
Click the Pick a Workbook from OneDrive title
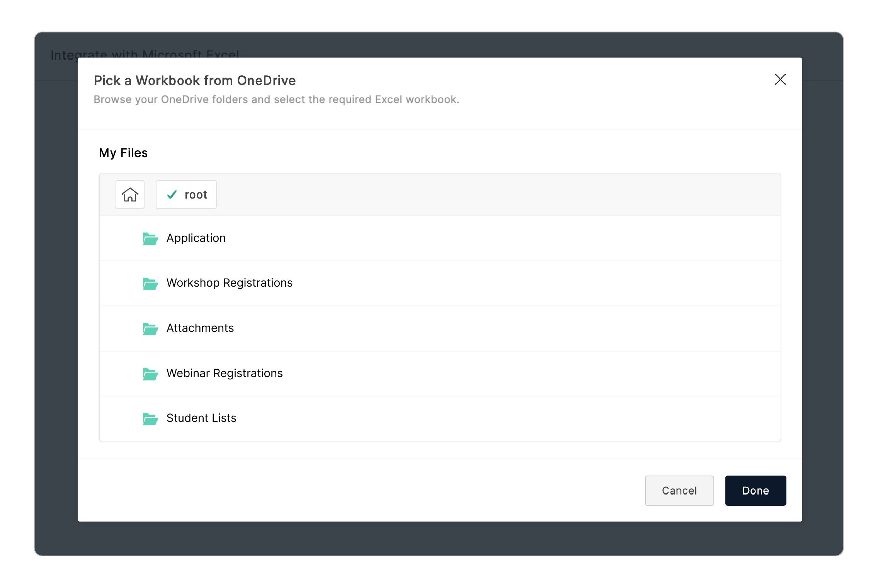[195, 80]
